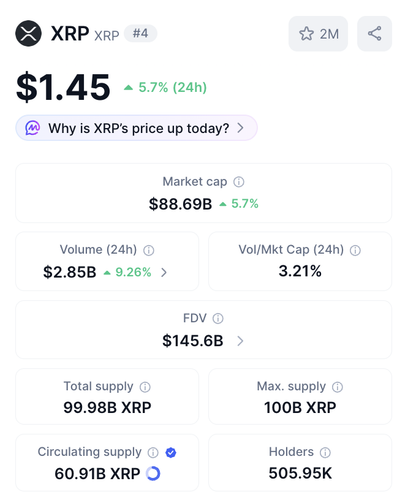
Task: Show the FDV info icon details
Action: [218, 319]
